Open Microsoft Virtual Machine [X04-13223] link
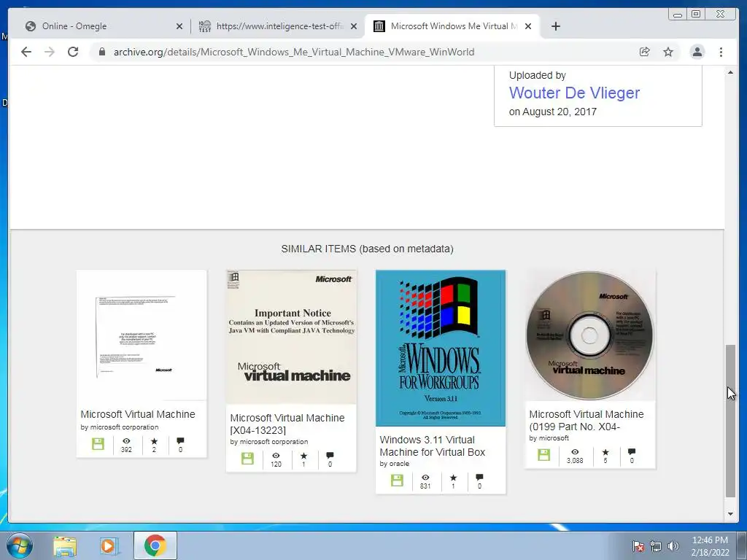 [x=287, y=424]
